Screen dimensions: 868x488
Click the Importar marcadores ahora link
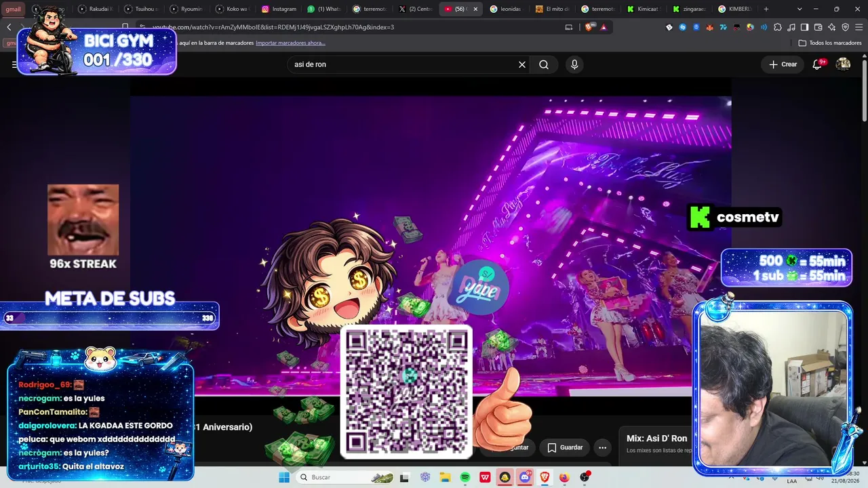(x=290, y=43)
